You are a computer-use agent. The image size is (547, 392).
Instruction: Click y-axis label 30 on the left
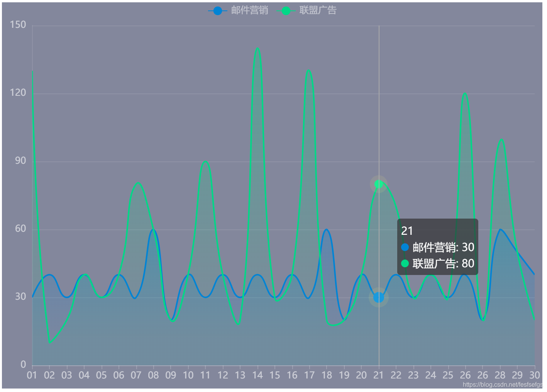20,297
